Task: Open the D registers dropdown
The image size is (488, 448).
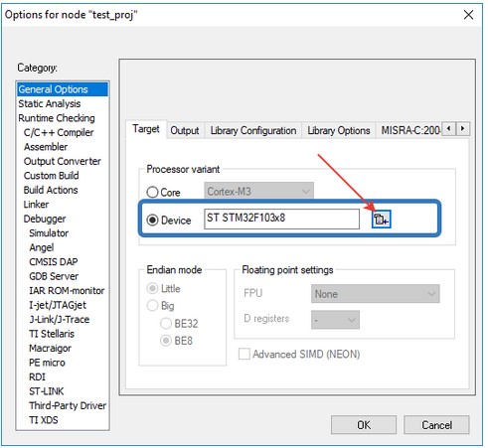Action: click(335, 320)
